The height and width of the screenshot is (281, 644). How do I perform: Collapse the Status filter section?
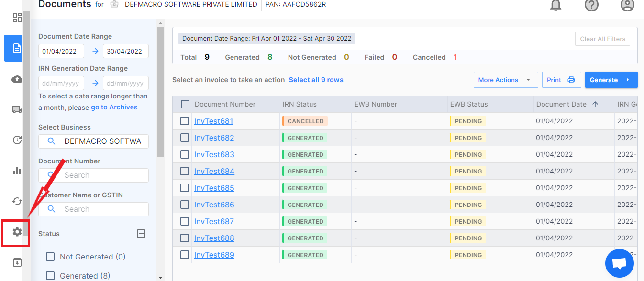click(141, 234)
